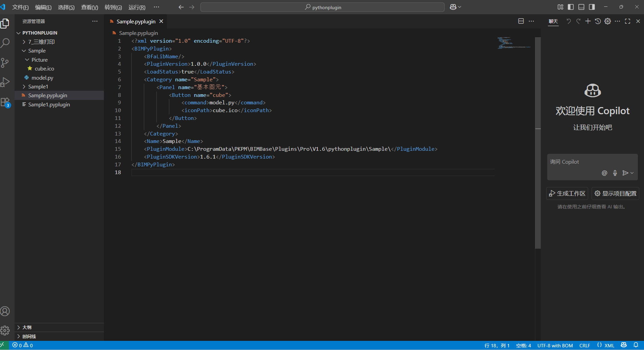Open the 运行(R) menu
644x350 pixels.
pyautogui.click(x=137, y=7)
